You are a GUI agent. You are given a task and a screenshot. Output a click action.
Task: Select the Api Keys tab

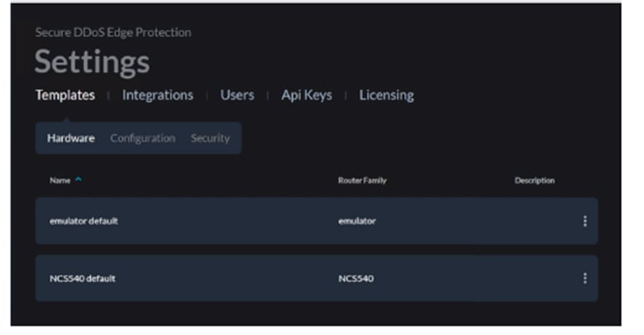pyautogui.click(x=306, y=95)
